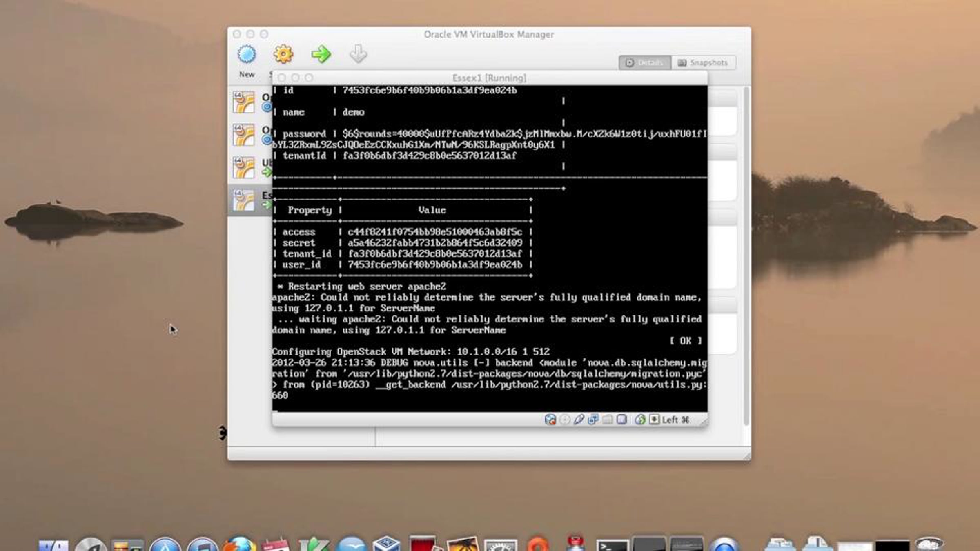Click the access key value c44f8241...
Image resolution: width=980 pixels, height=551 pixels.
click(435, 232)
